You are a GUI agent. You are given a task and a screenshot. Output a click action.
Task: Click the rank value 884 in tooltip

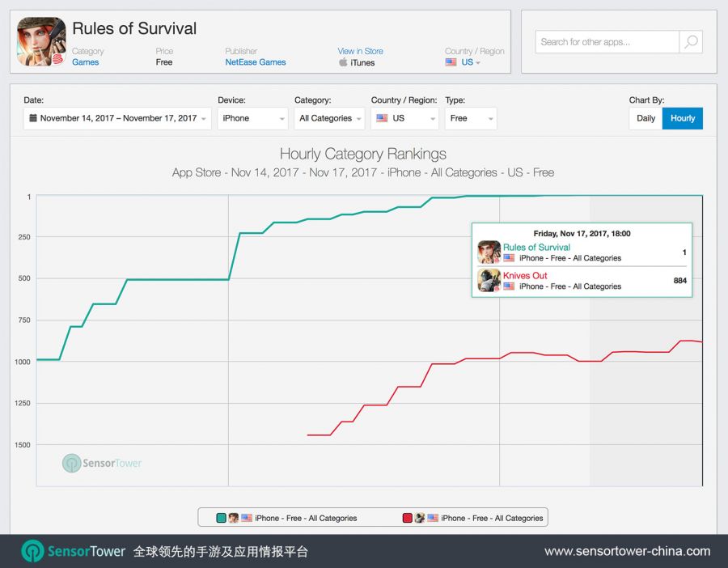pos(680,281)
